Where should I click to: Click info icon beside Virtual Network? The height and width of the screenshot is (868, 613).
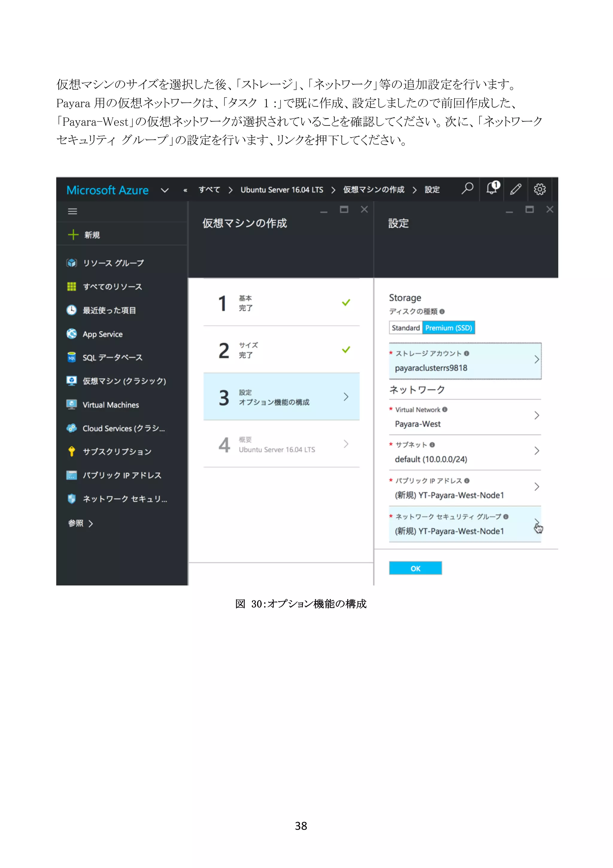(x=445, y=409)
